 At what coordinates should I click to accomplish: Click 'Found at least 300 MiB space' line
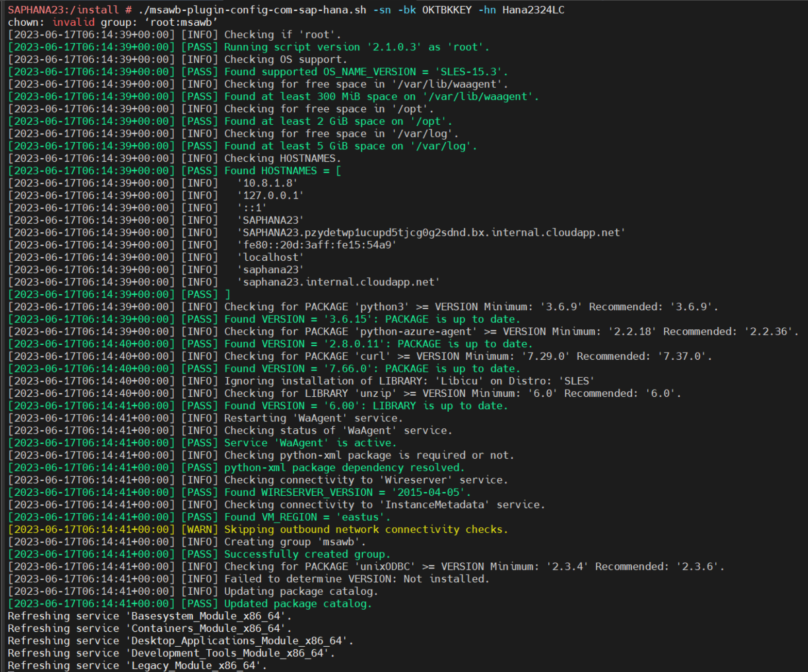coord(273,96)
